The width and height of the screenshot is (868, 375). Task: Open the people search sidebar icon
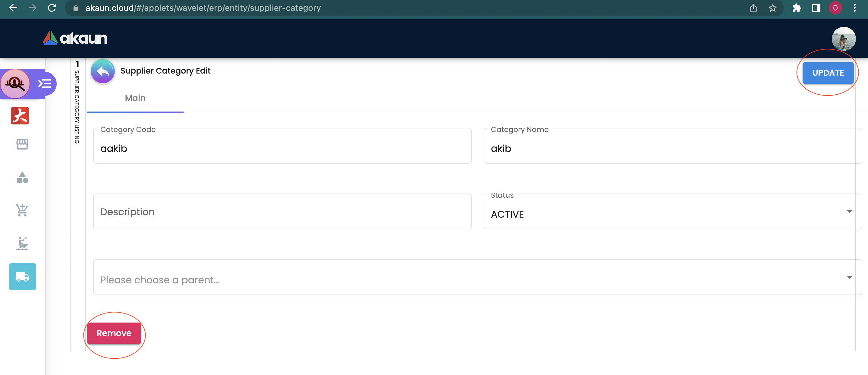(15, 84)
